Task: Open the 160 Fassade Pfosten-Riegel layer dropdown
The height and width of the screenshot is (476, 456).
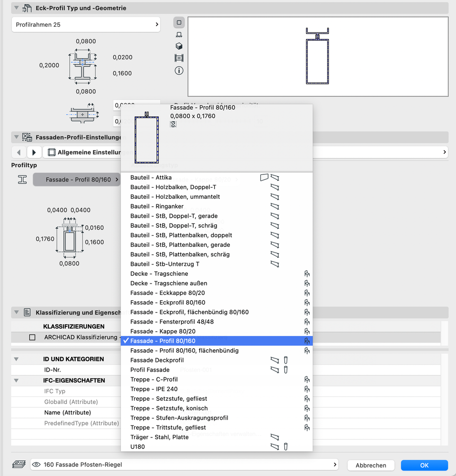Action: tap(184, 465)
